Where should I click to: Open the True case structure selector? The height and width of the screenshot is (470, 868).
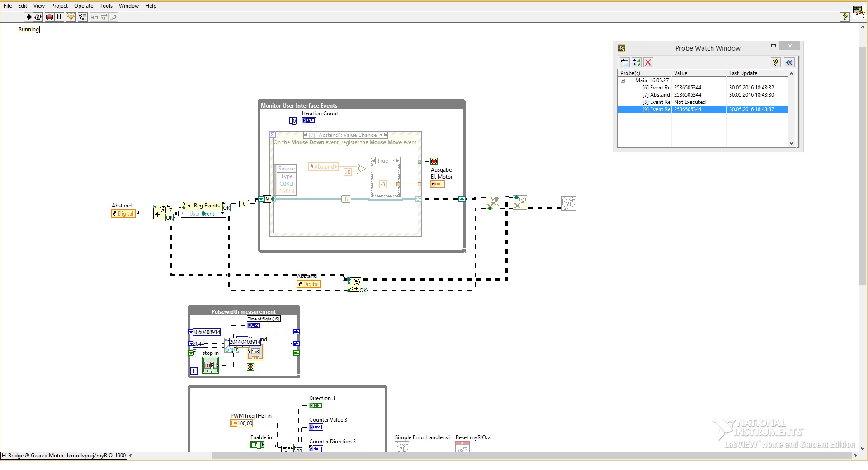click(x=394, y=161)
